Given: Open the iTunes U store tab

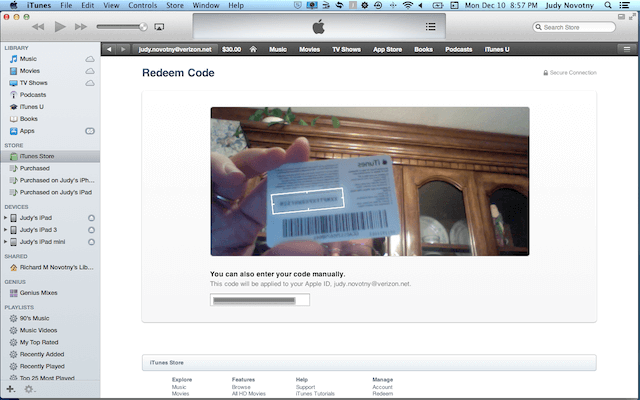Looking at the screenshot, I should click(x=497, y=49).
